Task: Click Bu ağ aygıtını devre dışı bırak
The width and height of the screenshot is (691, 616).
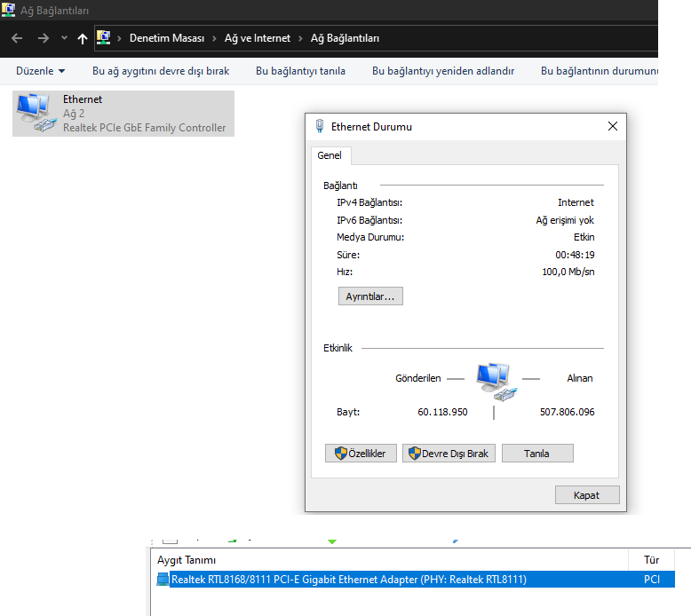Action: (161, 71)
